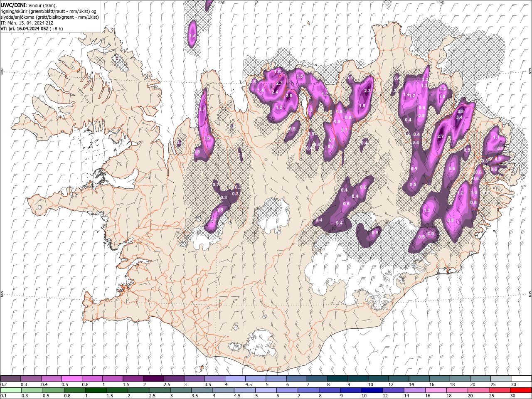532x399 pixels.
Task: Pick the bottom legend swatch starting at 0.8
Action: (75, 390)
